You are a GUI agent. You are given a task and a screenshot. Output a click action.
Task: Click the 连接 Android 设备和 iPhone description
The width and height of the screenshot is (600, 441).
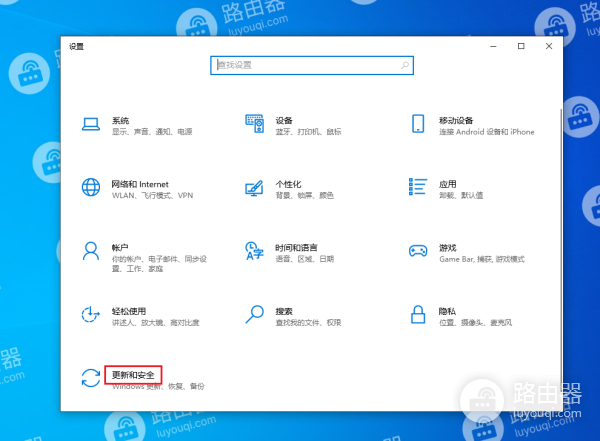pos(487,132)
